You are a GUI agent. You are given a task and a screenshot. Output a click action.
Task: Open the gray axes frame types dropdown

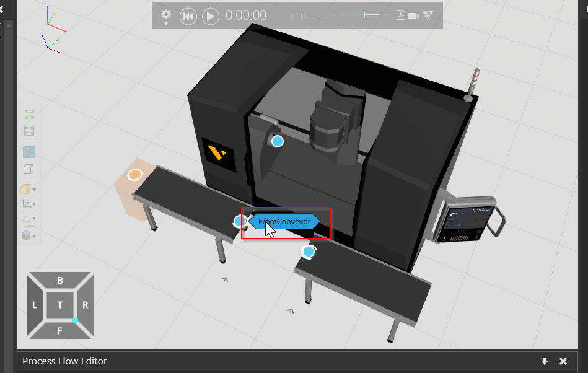(29, 204)
